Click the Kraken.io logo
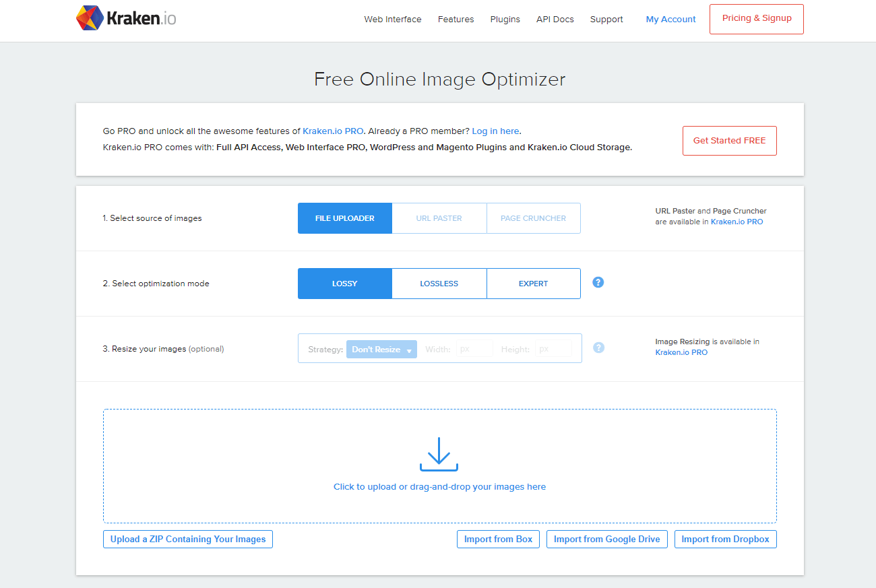Image resolution: width=876 pixels, height=588 pixels. (x=126, y=19)
